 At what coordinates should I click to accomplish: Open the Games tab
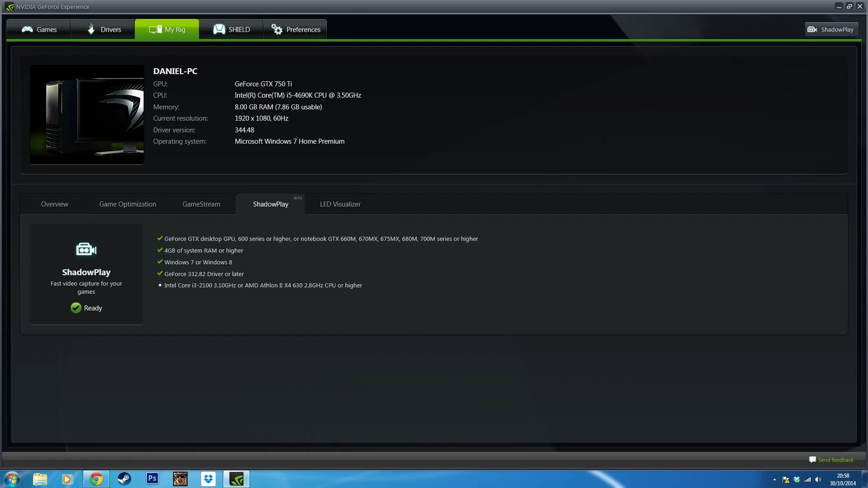[39, 29]
